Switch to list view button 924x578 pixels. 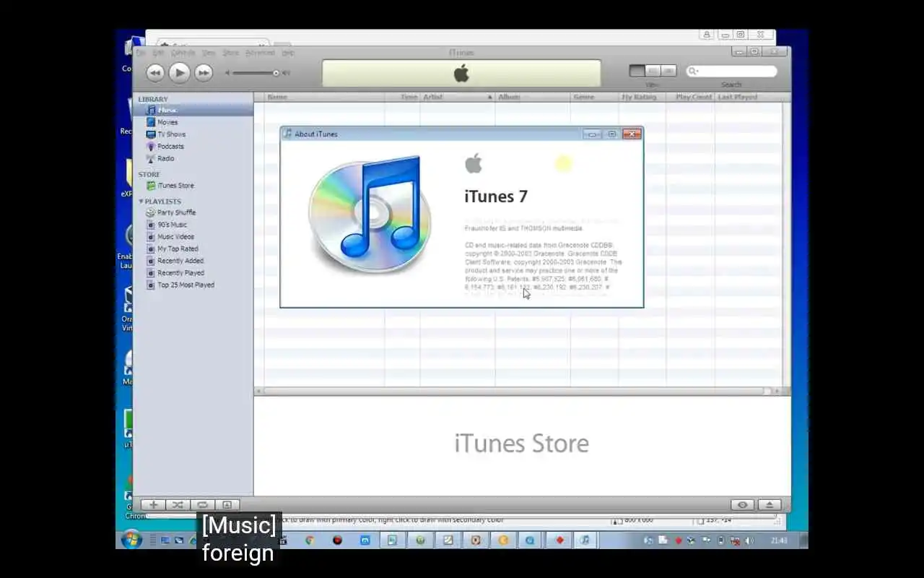point(637,71)
